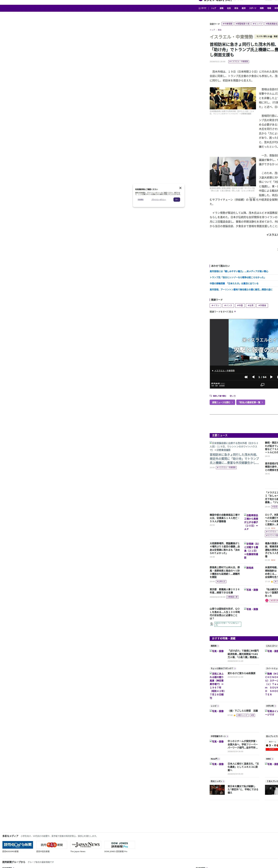The width and height of the screenshot is (278, 868).
Task: Open related article 中国の禁輸措置
Action: click(234, 283)
